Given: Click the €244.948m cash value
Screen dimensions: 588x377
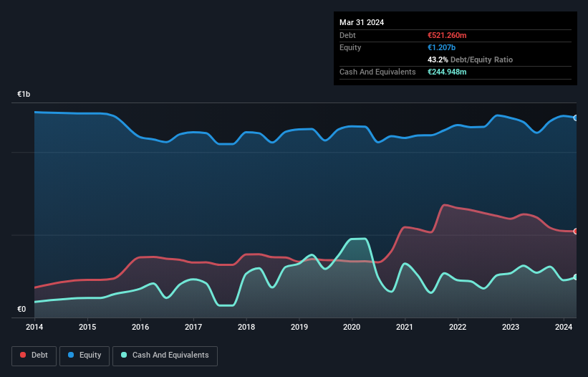Looking at the screenshot, I should pos(447,72).
